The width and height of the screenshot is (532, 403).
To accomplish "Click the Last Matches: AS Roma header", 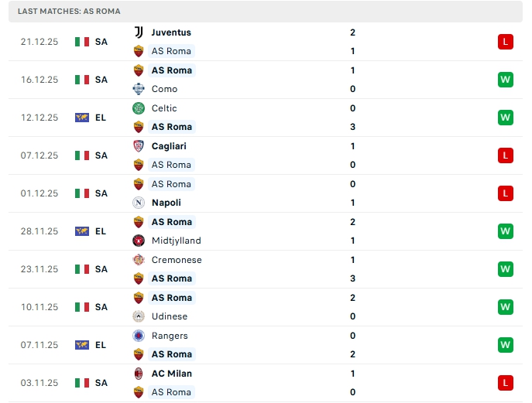I will tap(69, 12).
